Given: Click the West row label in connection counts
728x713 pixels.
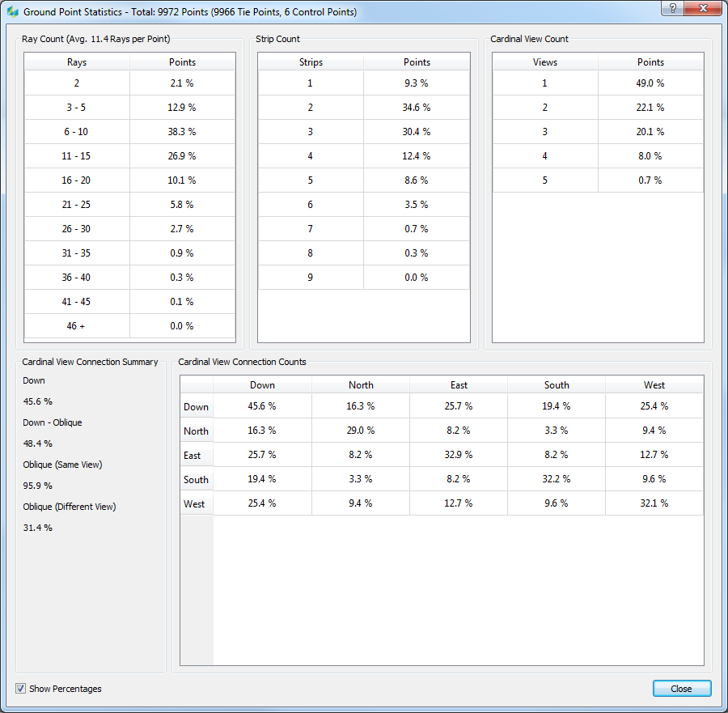Looking at the screenshot, I should coord(196,503).
